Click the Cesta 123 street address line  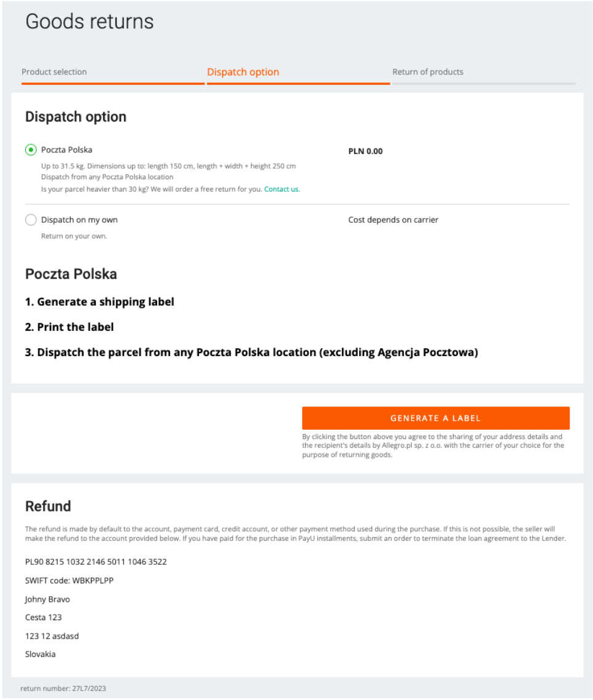pyautogui.click(x=44, y=617)
